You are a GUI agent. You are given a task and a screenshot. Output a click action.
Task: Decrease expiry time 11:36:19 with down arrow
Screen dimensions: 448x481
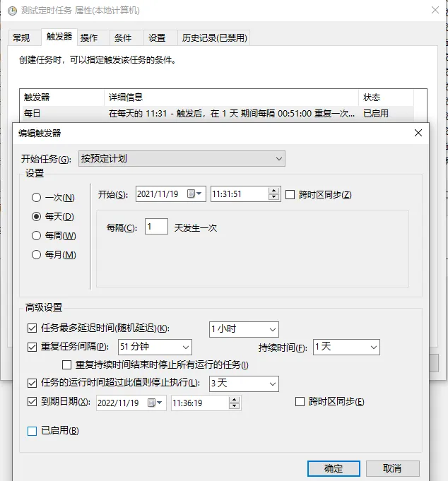point(234,406)
